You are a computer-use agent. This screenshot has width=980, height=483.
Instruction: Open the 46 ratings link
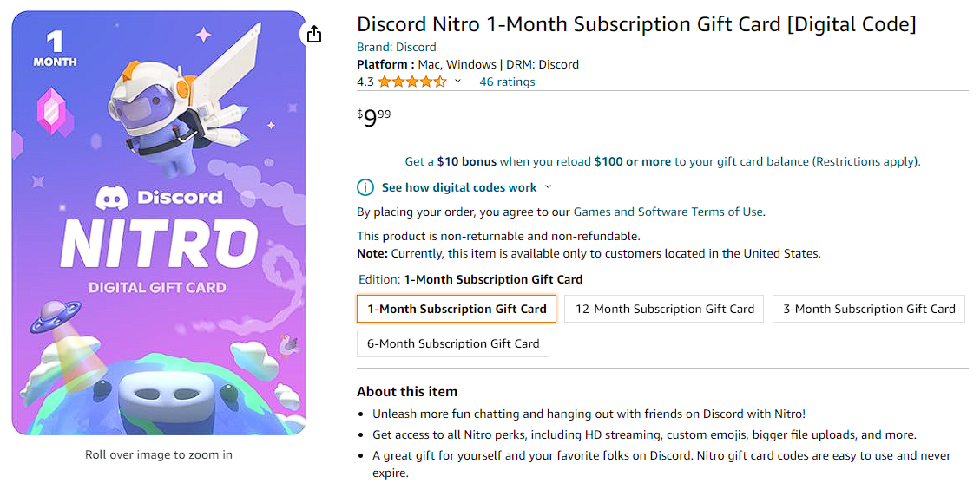(x=507, y=82)
